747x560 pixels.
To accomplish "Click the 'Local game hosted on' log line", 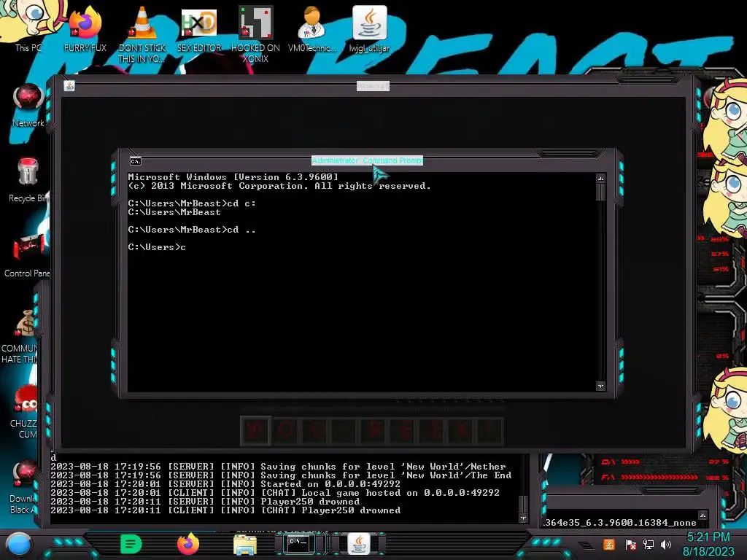I will tap(275, 493).
